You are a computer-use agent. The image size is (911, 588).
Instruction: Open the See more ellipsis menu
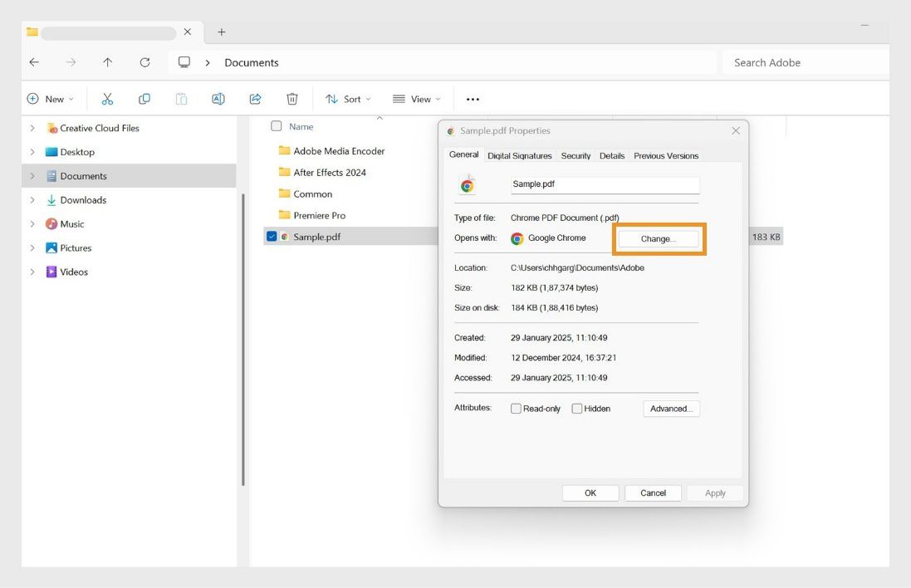[x=473, y=98]
